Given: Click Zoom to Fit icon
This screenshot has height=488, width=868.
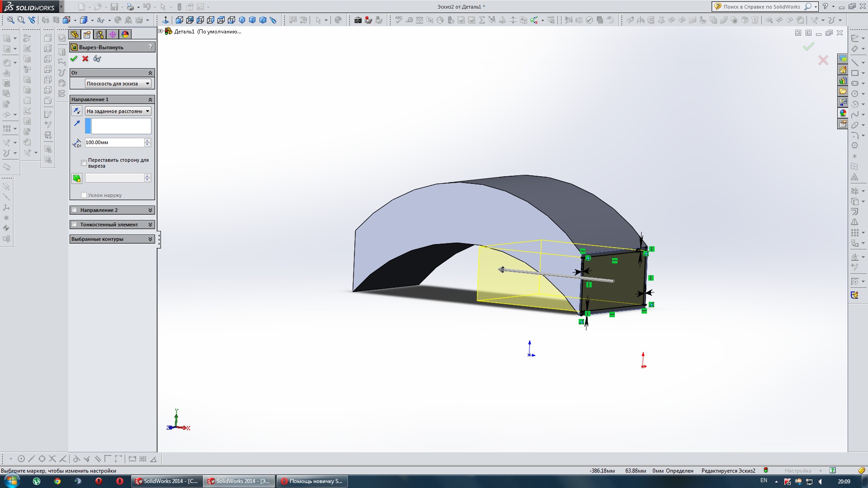Looking at the screenshot, I should point(10,20).
